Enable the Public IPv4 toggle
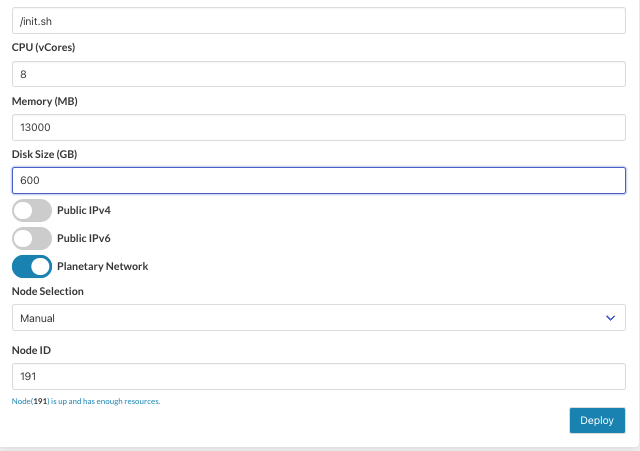640x451 pixels. 32,211
